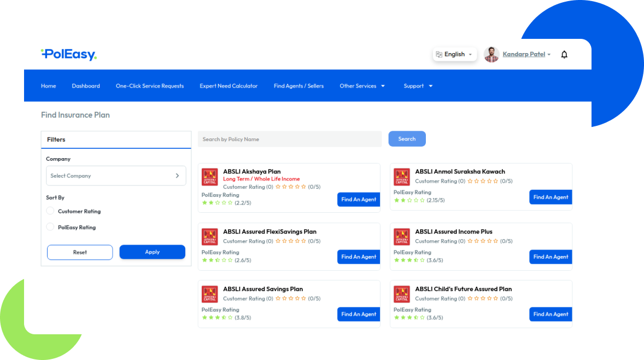This screenshot has height=360, width=644.
Task: Find An Agent for ABSLI Assured FlexiSavings Plan
Action: (359, 257)
